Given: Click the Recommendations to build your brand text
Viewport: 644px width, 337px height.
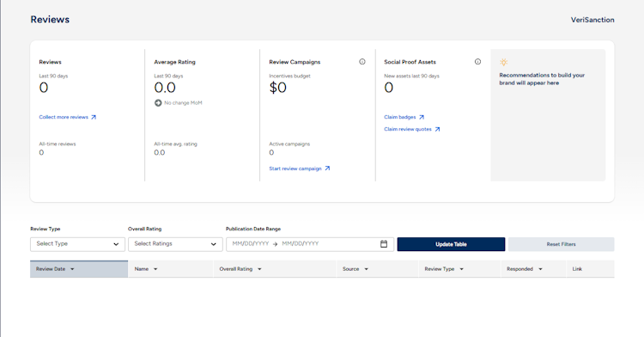Looking at the screenshot, I should [542, 79].
